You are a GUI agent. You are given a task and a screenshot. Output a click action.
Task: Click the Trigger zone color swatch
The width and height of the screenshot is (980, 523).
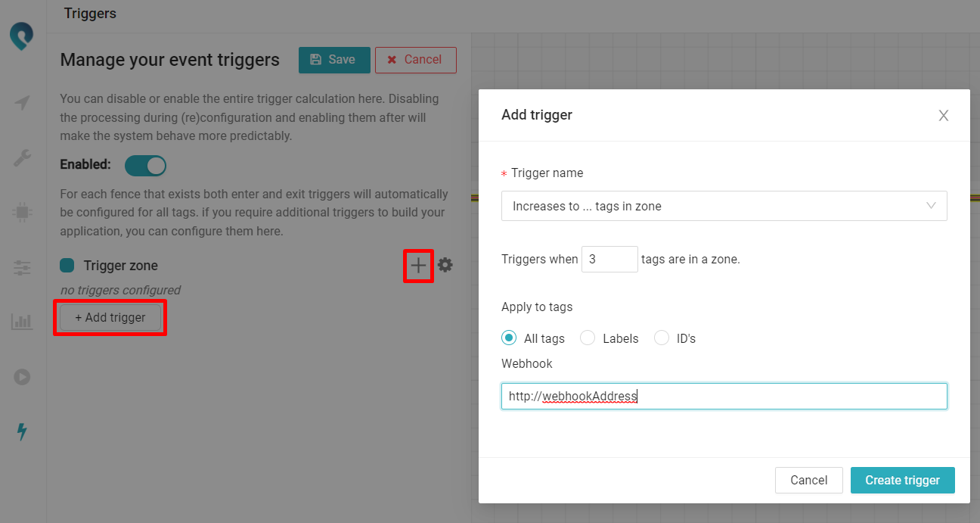click(67, 266)
